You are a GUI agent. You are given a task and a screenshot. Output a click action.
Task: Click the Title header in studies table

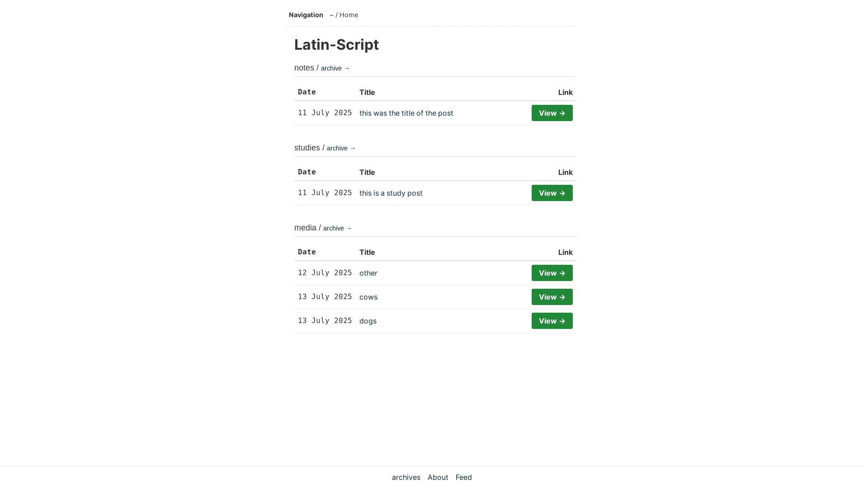click(x=367, y=172)
